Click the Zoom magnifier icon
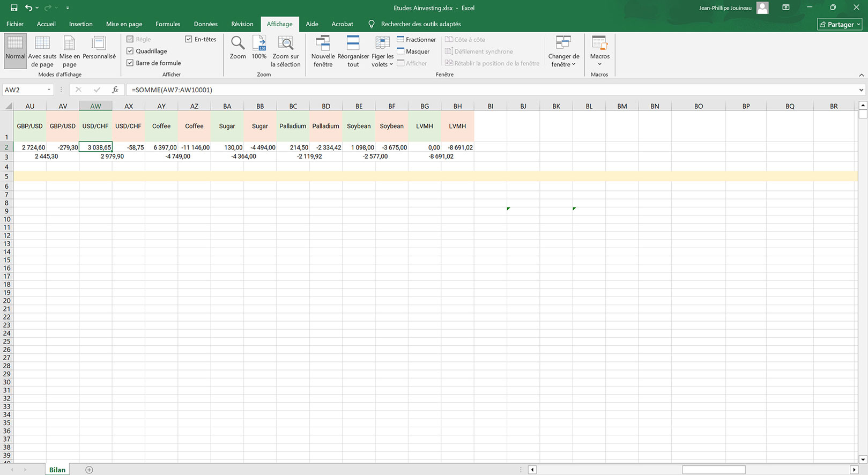 [238, 43]
